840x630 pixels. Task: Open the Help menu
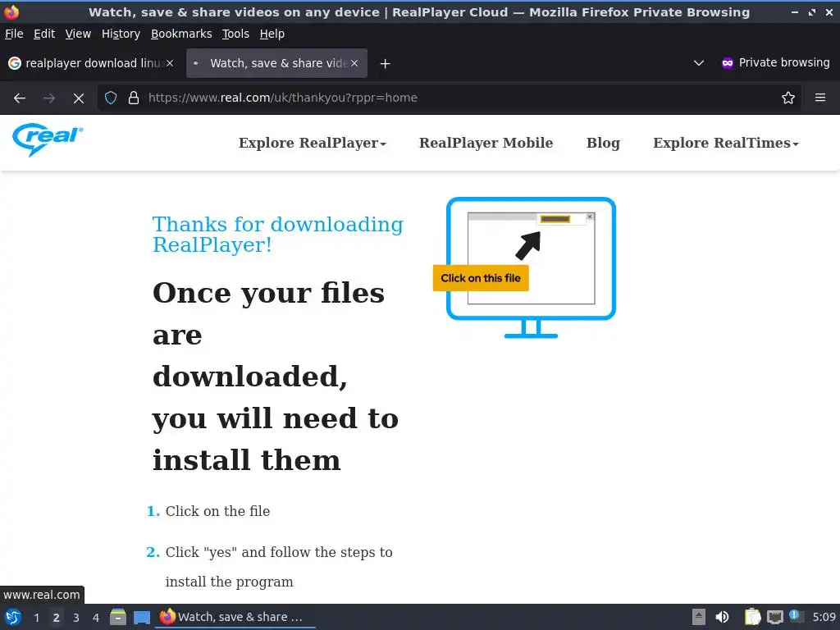(272, 34)
